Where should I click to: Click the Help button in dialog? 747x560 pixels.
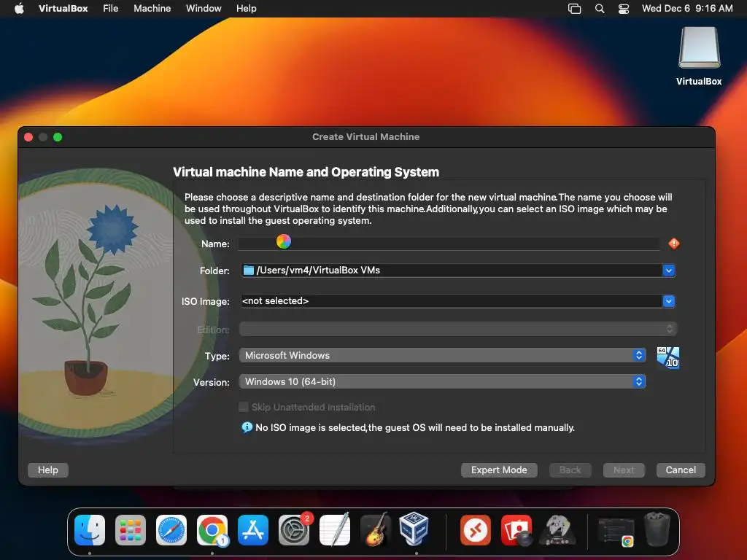point(47,470)
